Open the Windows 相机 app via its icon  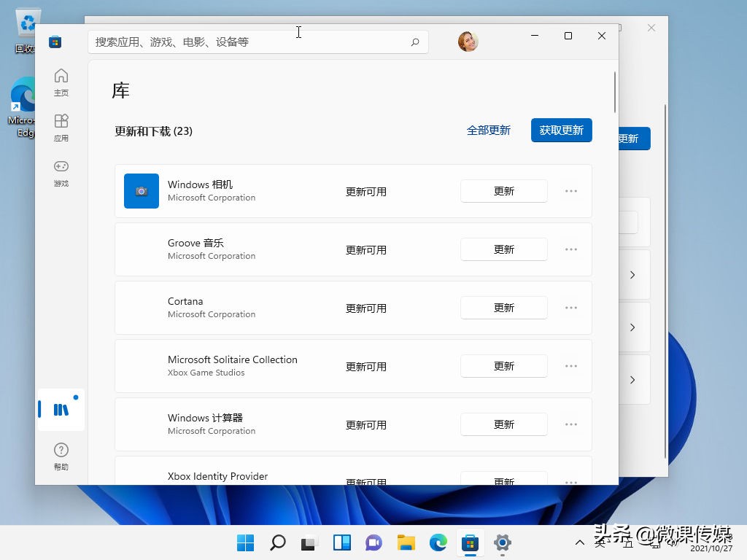(141, 191)
